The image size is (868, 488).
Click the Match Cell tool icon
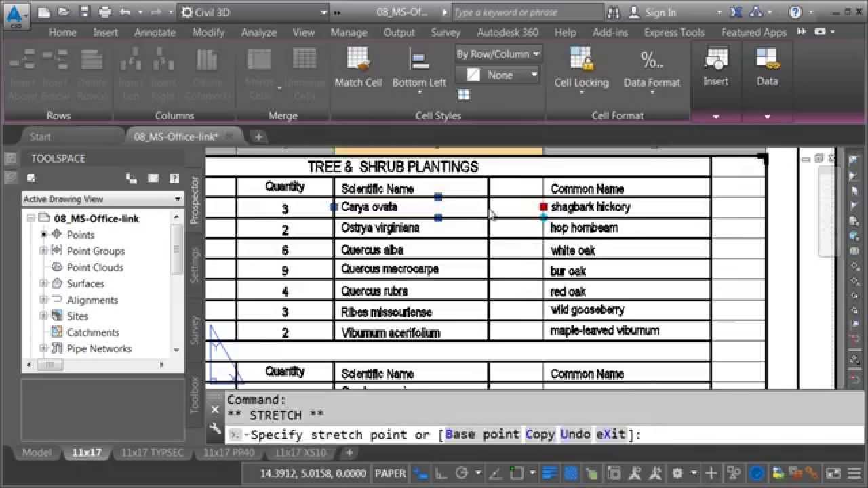358,60
